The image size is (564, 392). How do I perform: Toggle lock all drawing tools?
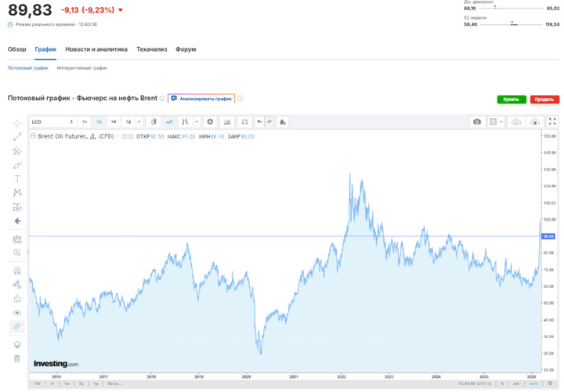tap(17, 298)
